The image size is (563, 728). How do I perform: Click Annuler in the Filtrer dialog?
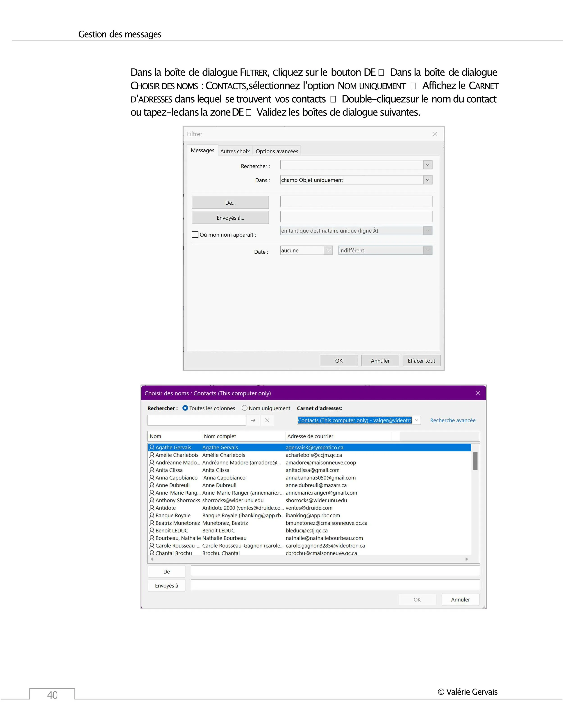[x=380, y=360]
